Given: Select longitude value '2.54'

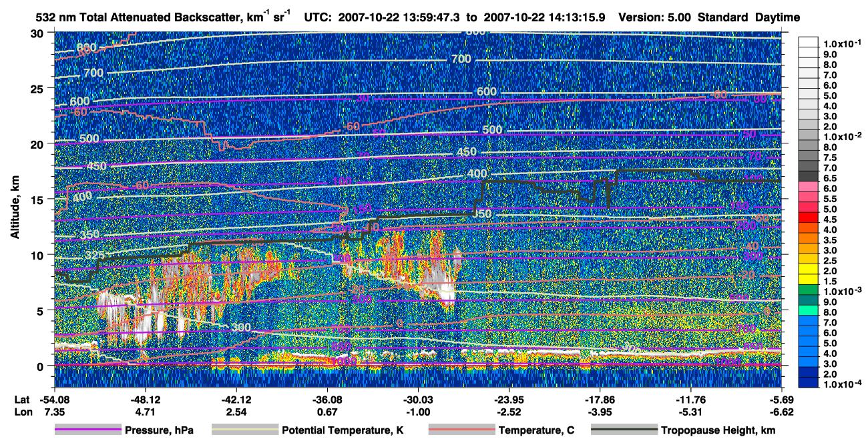Looking at the screenshot, I should [x=236, y=412].
